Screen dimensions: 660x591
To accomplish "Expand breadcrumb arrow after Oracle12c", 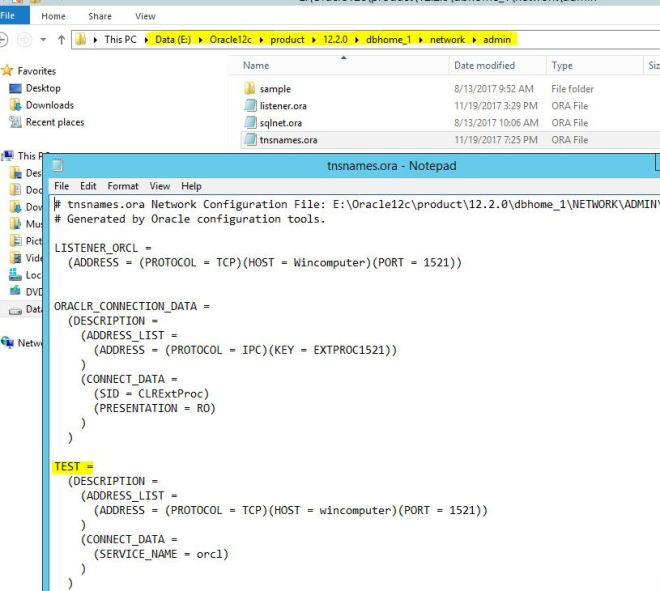I will 253,39.
